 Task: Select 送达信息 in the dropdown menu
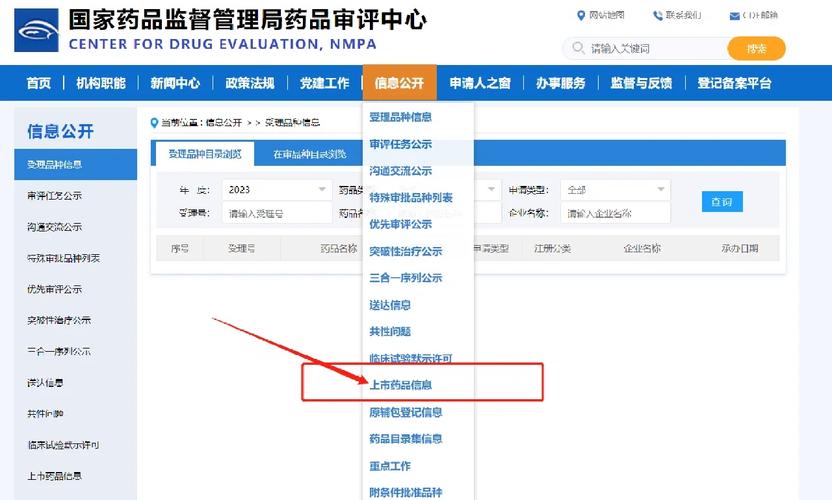click(x=390, y=305)
